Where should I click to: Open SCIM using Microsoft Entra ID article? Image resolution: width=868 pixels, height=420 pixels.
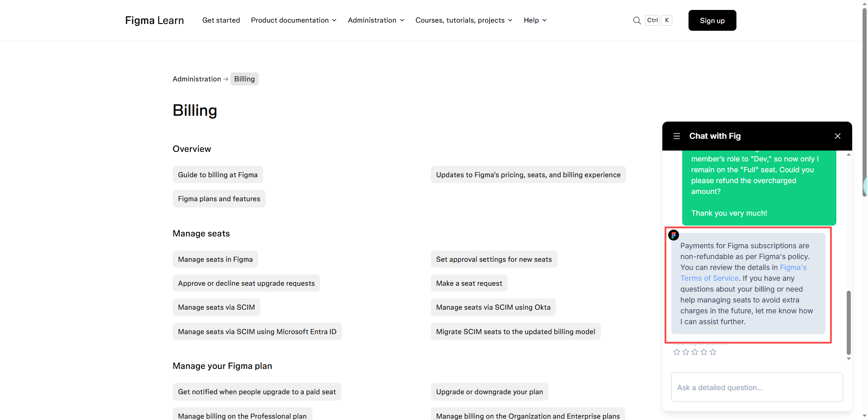pyautogui.click(x=257, y=332)
